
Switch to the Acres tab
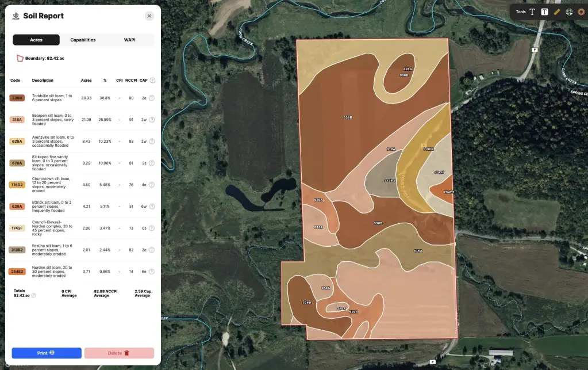(x=36, y=40)
